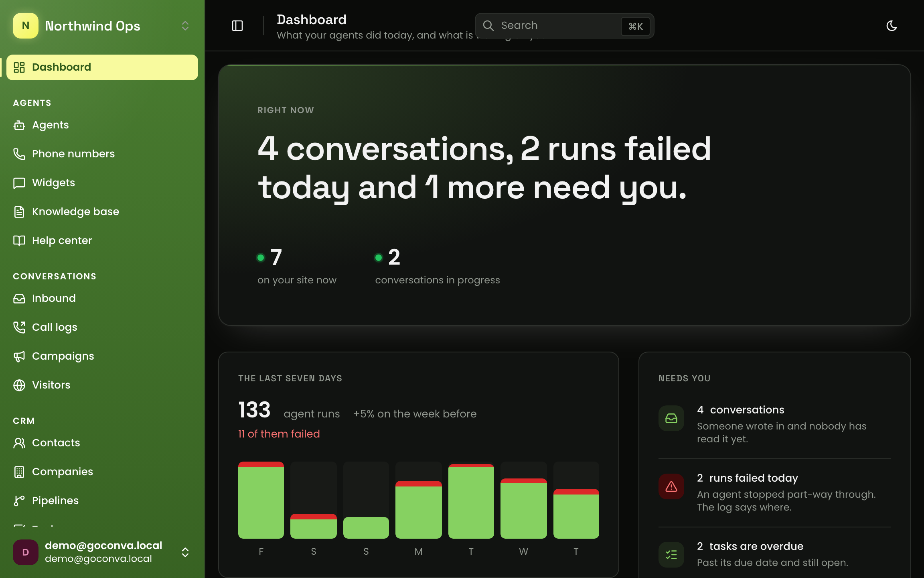Toggle dark mode with the moon icon
The height and width of the screenshot is (578, 924).
click(892, 26)
